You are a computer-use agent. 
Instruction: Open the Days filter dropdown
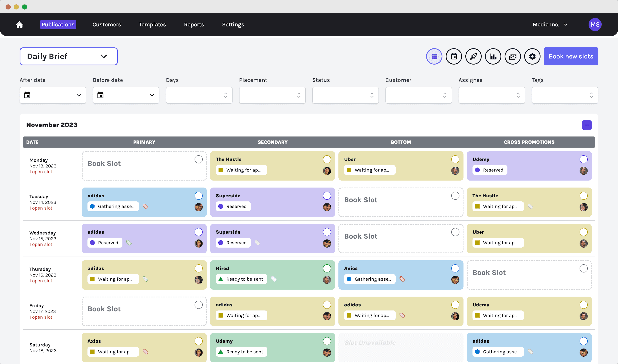click(199, 95)
